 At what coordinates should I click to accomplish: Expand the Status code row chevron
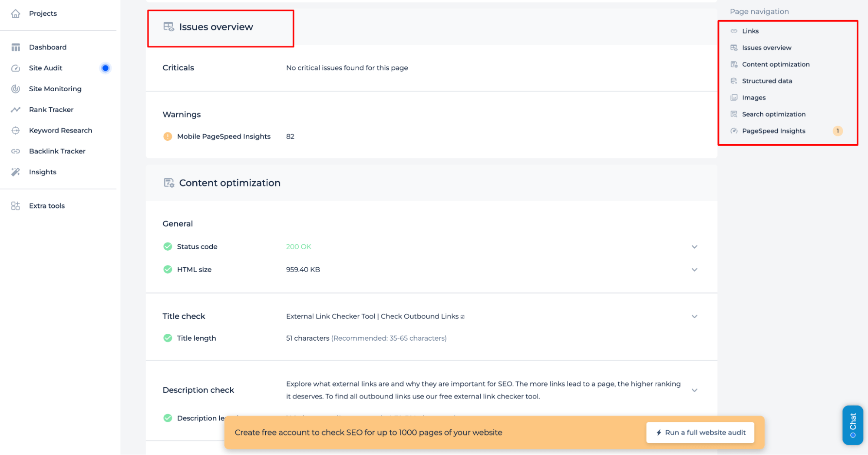tap(694, 247)
